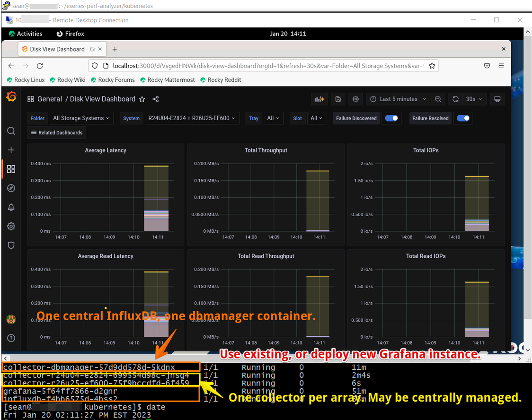Open the Rocky Reddit bookmark
Screen dimensions: 532x420
pos(221,79)
